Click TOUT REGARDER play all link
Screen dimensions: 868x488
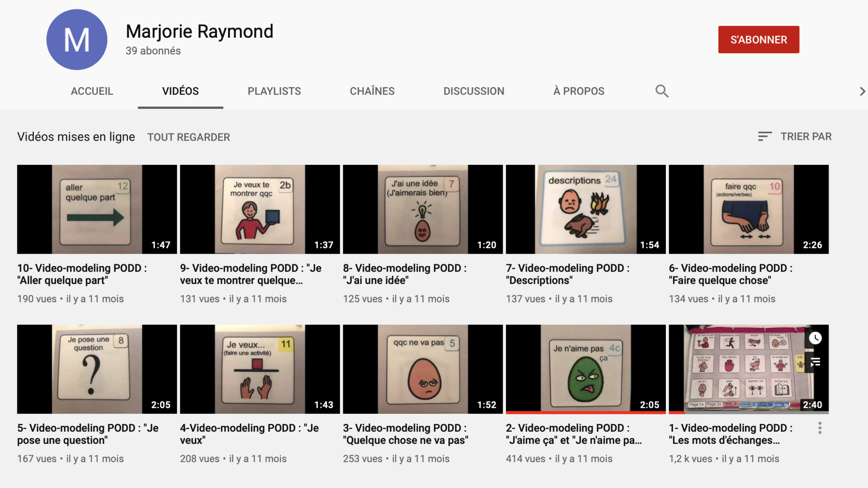(189, 137)
